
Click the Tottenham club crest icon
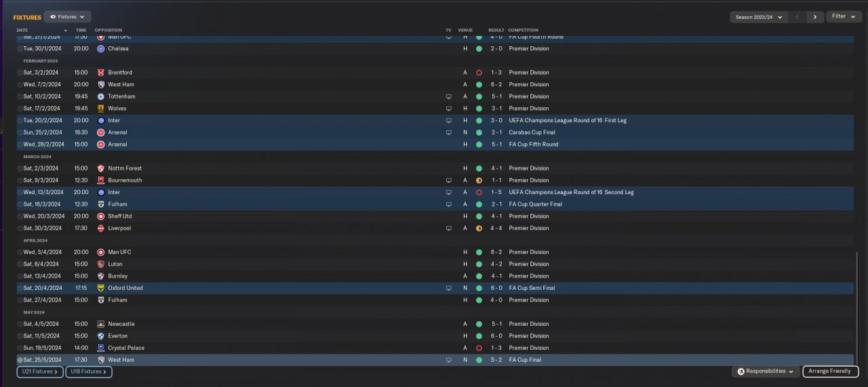[x=101, y=96]
